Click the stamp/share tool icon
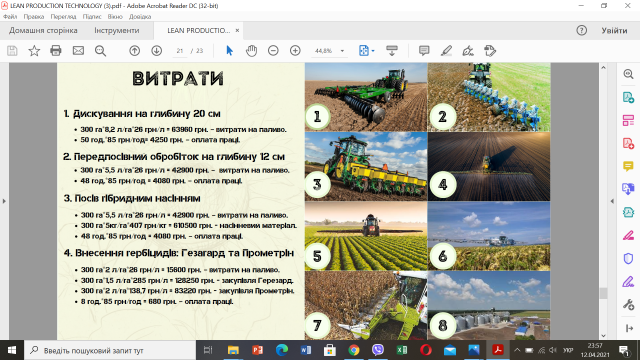640x360 pixels. pyautogui.click(x=490, y=51)
